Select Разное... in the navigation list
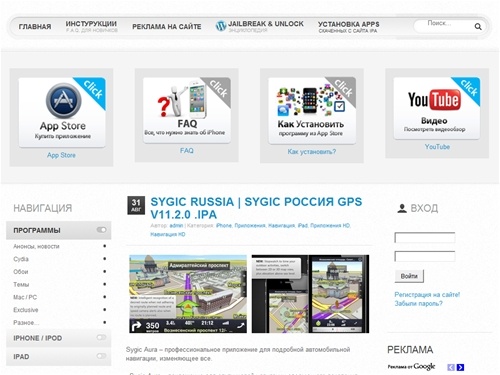Image resolution: width=500 pixels, height=375 pixels. pyautogui.click(x=26, y=322)
